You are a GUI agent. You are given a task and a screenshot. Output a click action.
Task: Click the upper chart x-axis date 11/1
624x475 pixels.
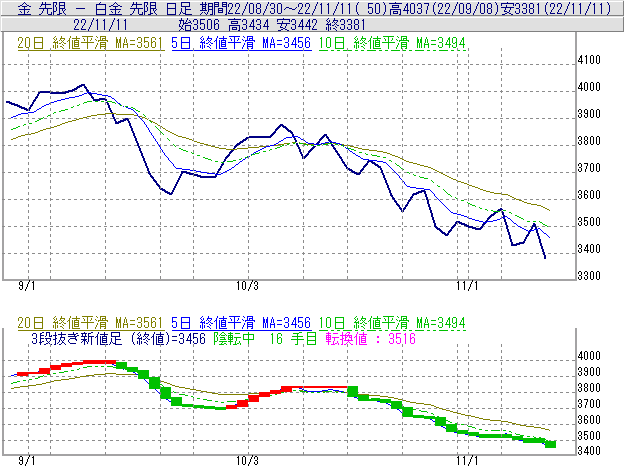coord(467,286)
